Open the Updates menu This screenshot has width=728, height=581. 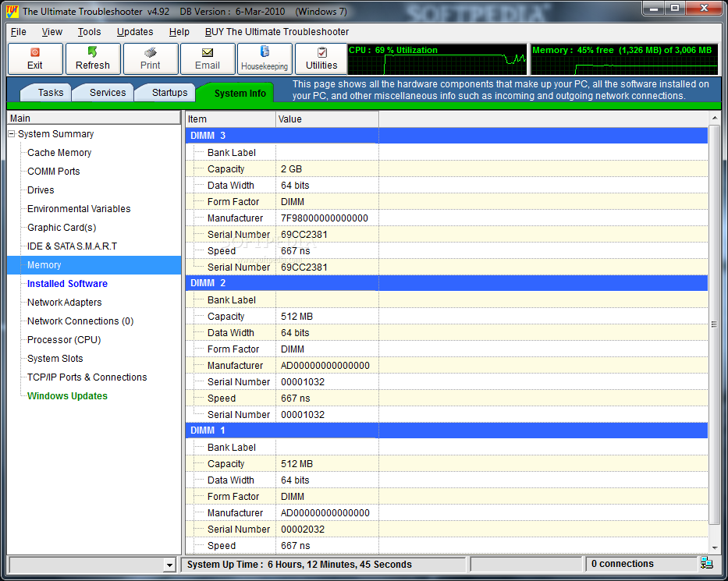click(x=135, y=31)
